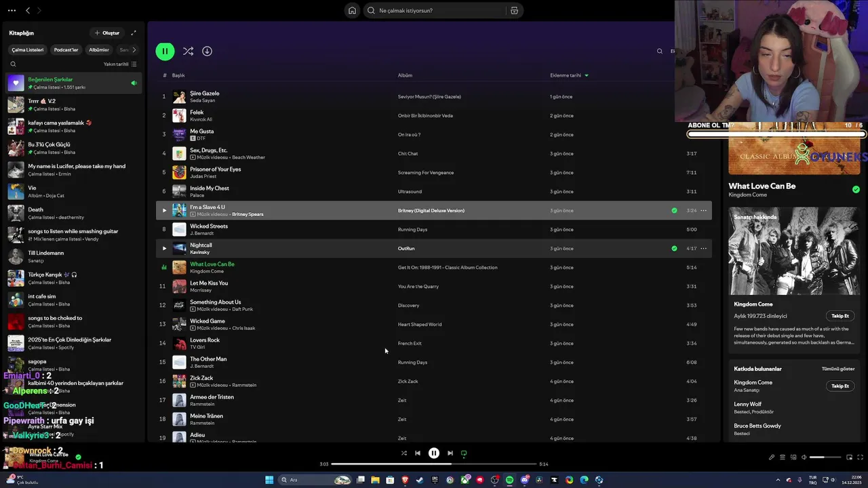The width and height of the screenshot is (868, 488).
Task: Select the Çalma Listeleri filter chip
Action: point(28,49)
